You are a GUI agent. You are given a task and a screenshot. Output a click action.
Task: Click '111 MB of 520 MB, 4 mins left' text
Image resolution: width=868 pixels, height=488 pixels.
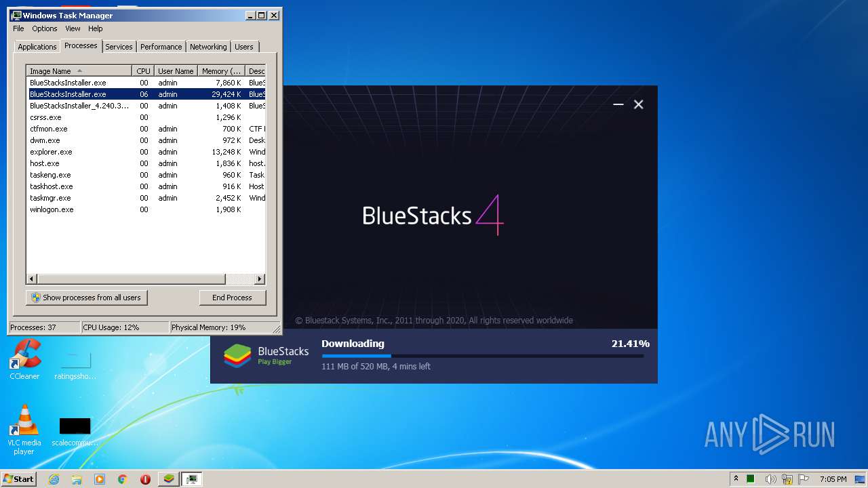pos(376,367)
